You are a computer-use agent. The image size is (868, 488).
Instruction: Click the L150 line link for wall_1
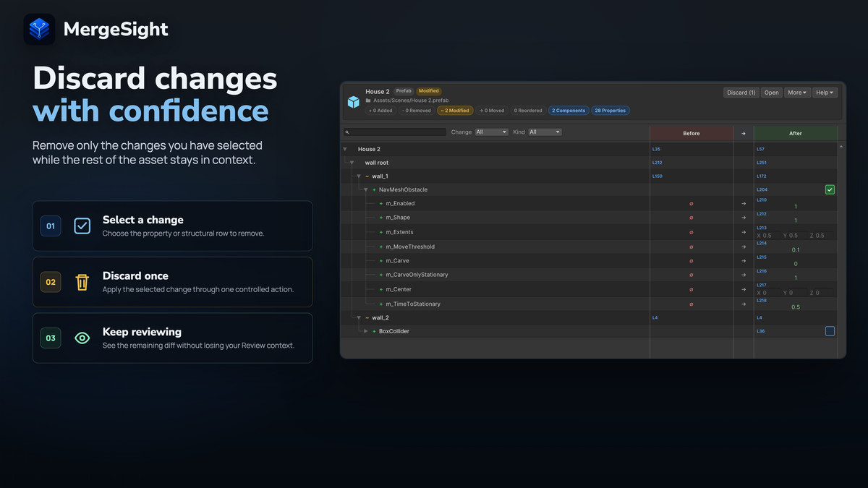(657, 176)
